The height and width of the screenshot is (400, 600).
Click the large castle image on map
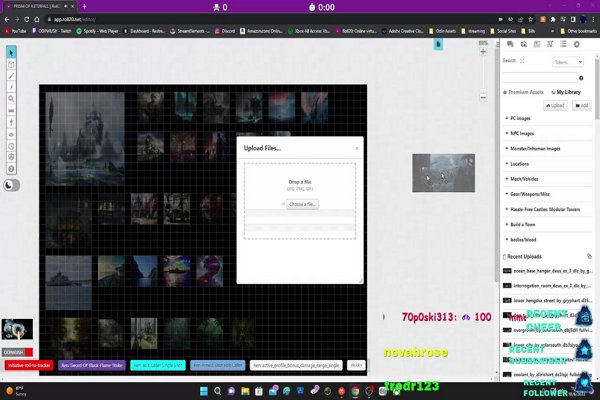(85, 139)
